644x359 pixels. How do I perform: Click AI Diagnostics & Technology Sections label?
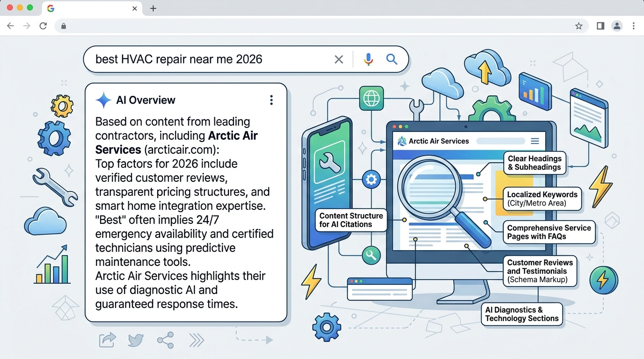tap(522, 314)
